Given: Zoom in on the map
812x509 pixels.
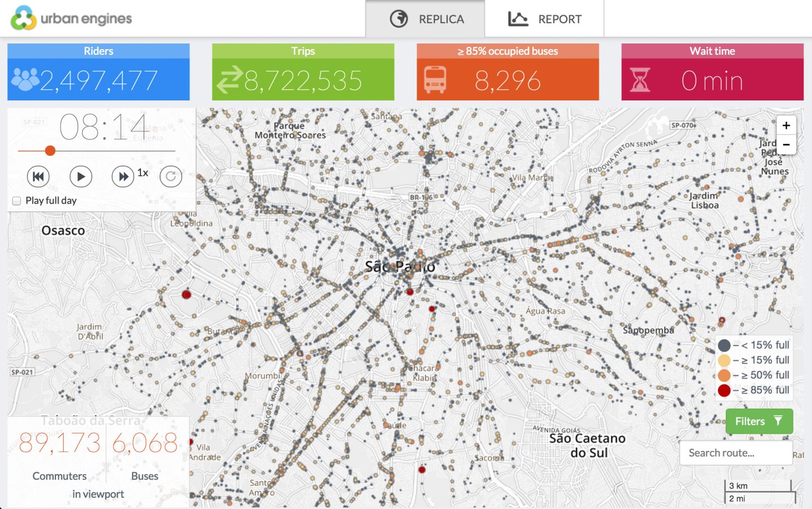Looking at the screenshot, I should click(x=786, y=125).
